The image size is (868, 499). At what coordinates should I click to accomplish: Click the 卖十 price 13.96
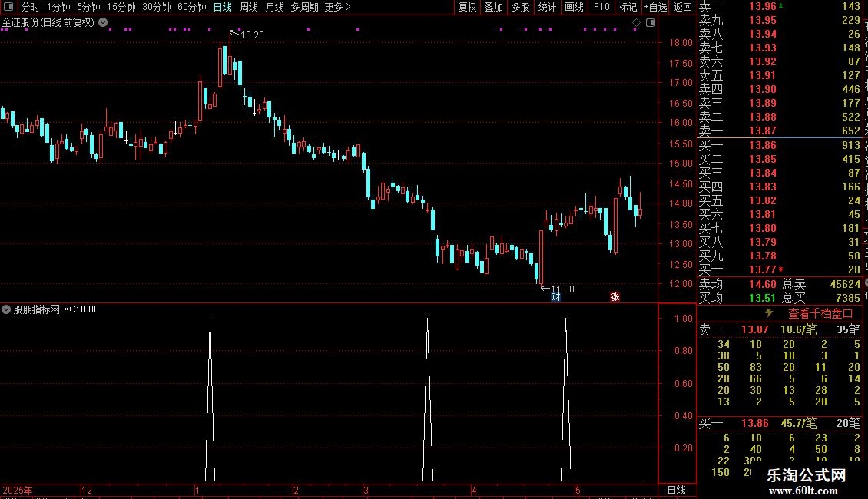tap(762, 7)
